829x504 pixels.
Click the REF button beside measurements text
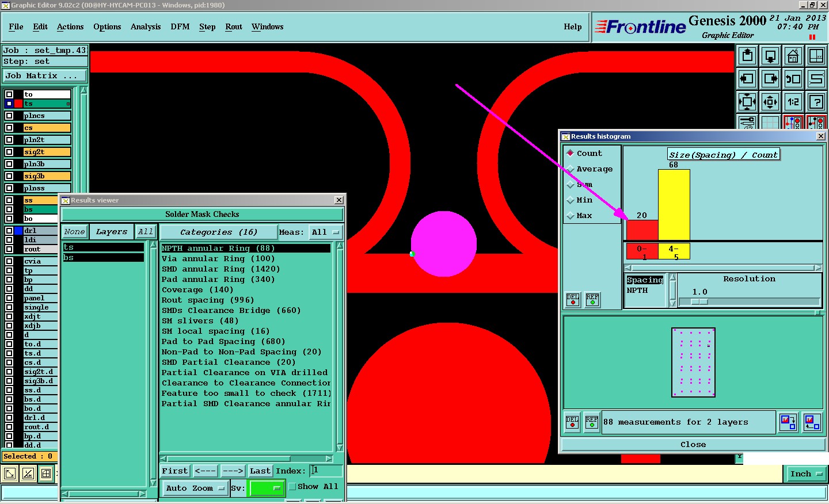592,422
